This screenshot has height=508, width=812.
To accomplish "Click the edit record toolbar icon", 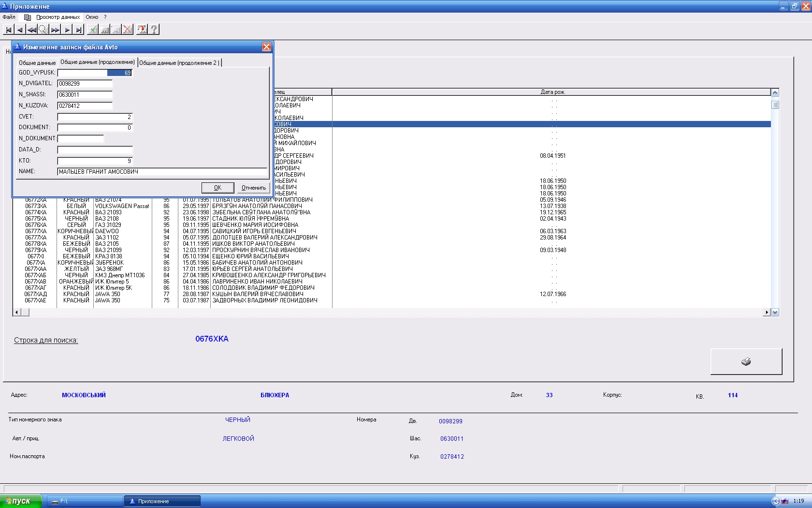I will [x=116, y=30].
